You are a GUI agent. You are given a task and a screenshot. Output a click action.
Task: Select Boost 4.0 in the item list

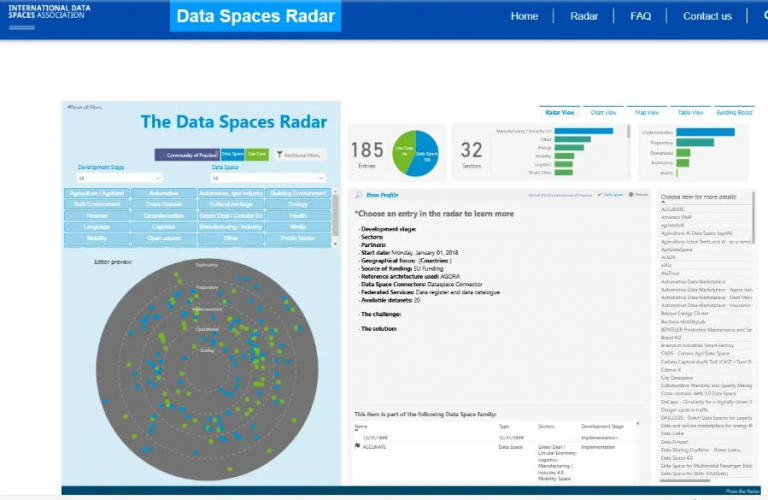671,337
